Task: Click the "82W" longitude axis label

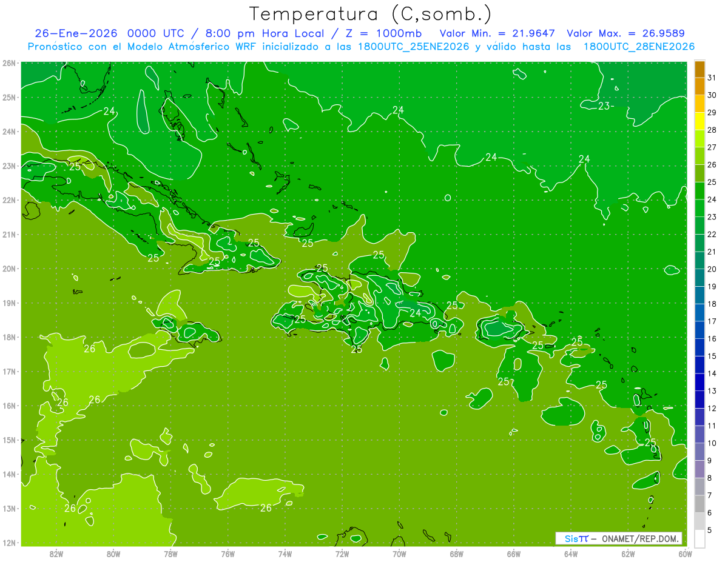Action: [x=56, y=554]
